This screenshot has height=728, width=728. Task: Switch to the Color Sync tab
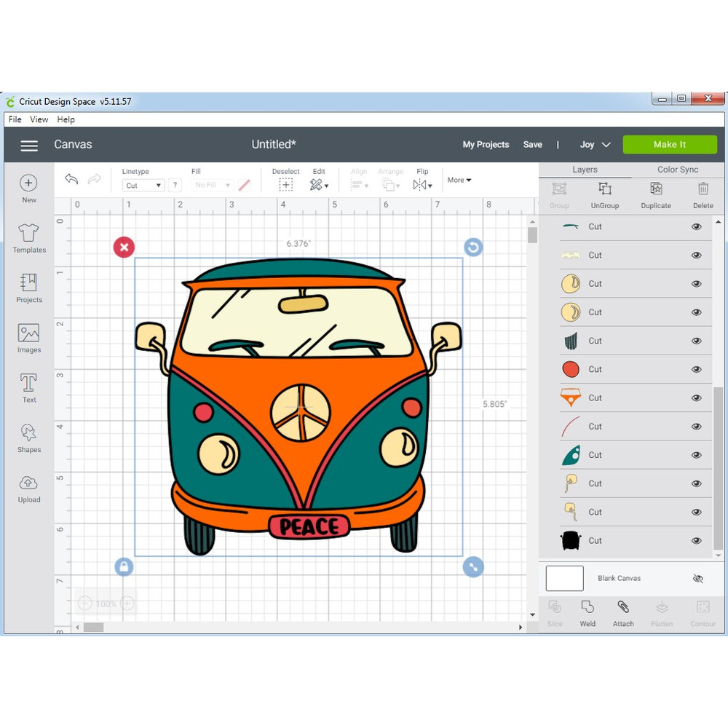point(677,170)
